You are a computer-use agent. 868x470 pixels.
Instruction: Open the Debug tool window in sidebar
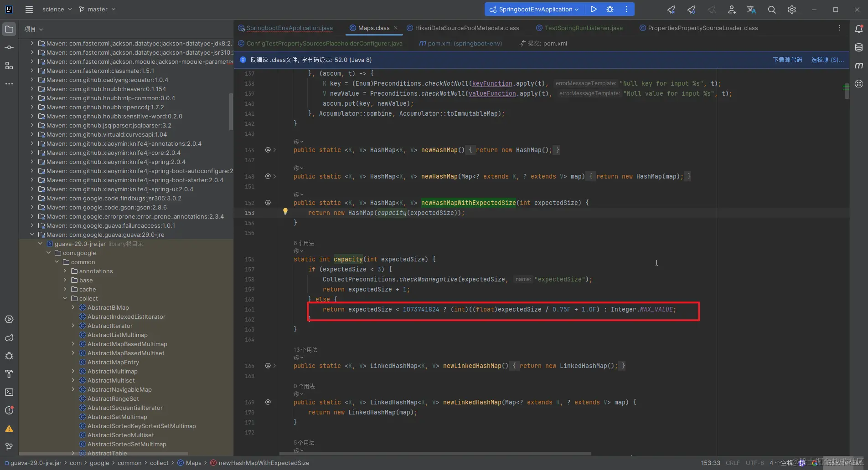9,356
